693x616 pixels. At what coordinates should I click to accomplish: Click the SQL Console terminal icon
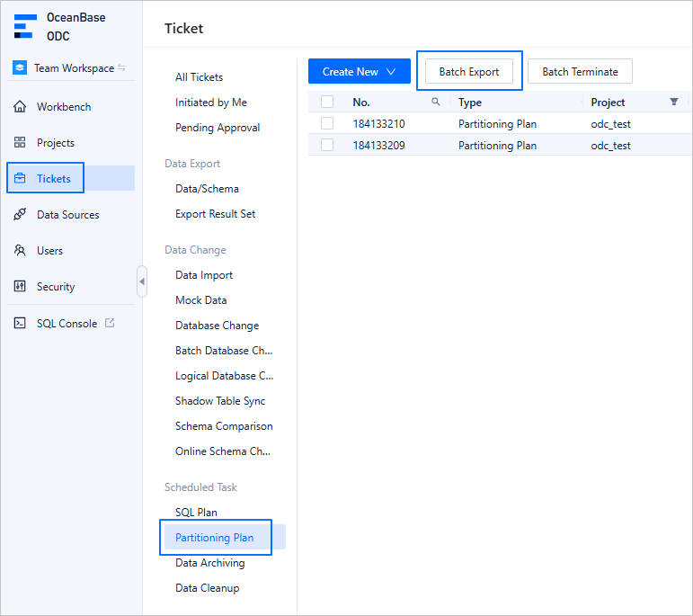[x=20, y=323]
